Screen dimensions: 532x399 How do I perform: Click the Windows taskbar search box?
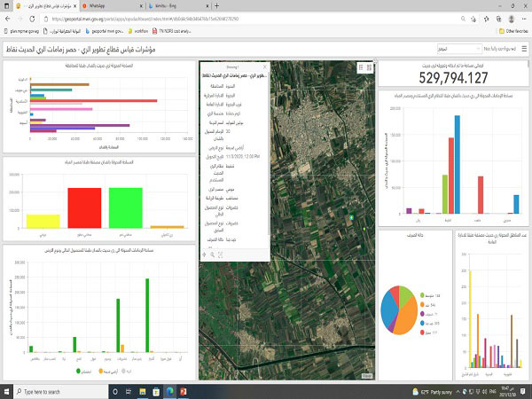click(53, 391)
